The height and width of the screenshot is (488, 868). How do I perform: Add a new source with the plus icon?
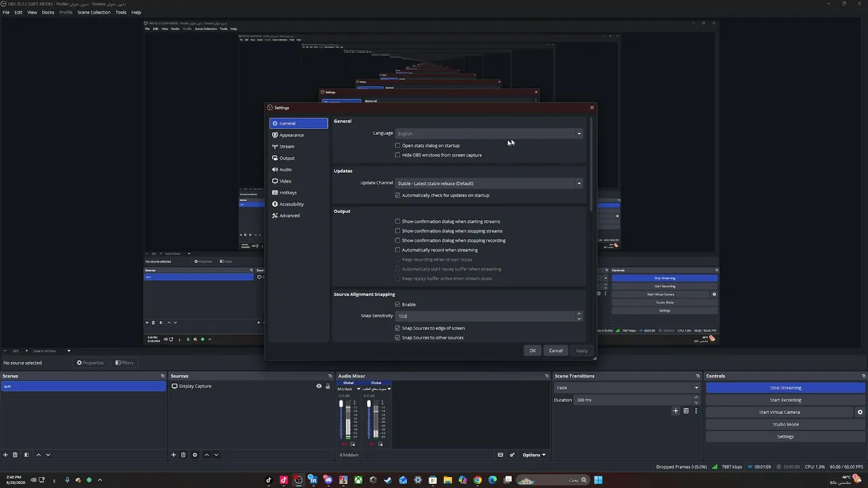point(174,455)
